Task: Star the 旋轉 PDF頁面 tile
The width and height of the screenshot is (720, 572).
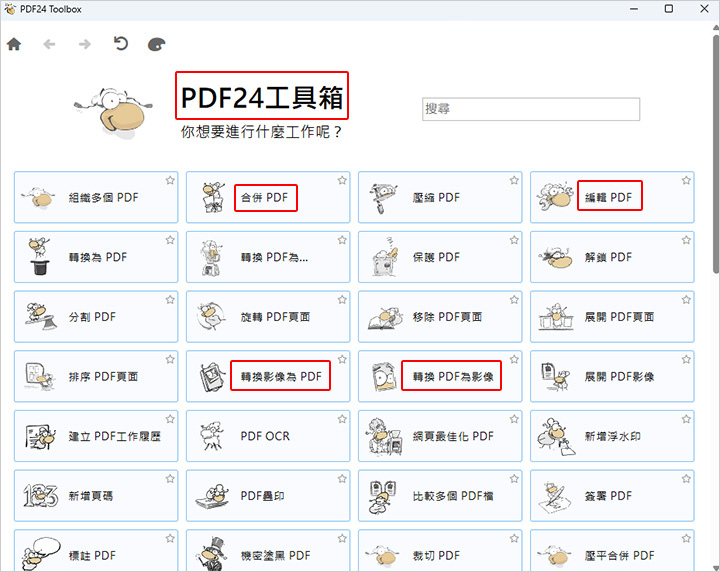Action: click(342, 300)
